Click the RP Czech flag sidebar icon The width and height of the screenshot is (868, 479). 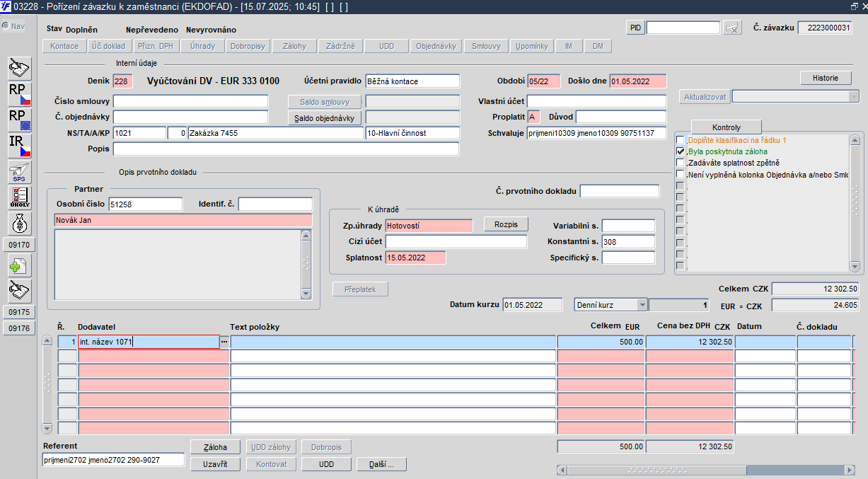20,94
